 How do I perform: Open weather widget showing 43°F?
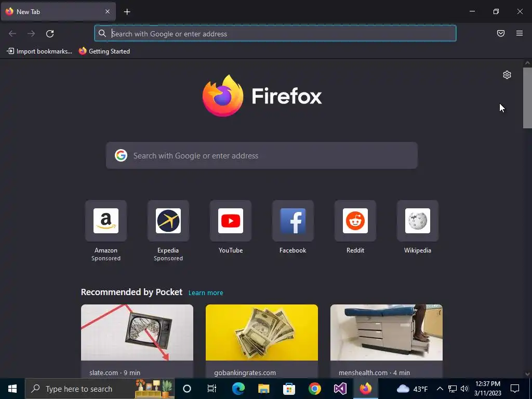(x=412, y=389)
